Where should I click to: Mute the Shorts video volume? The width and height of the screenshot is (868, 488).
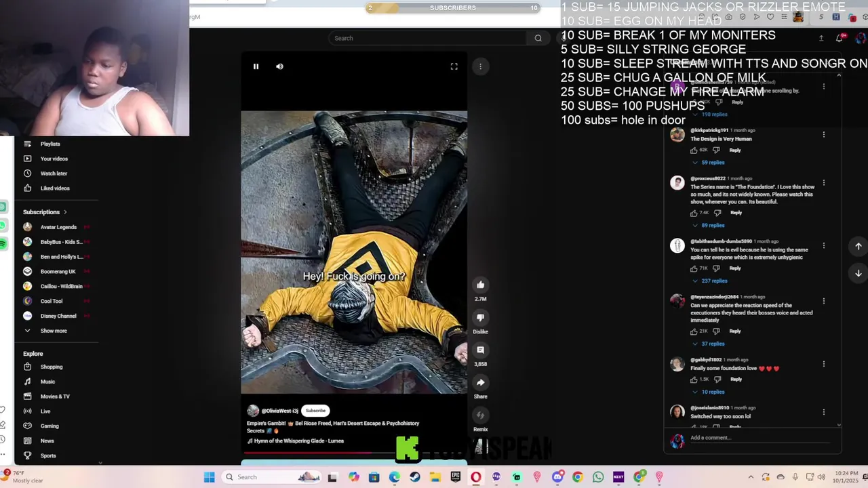(x=279, y=66)
